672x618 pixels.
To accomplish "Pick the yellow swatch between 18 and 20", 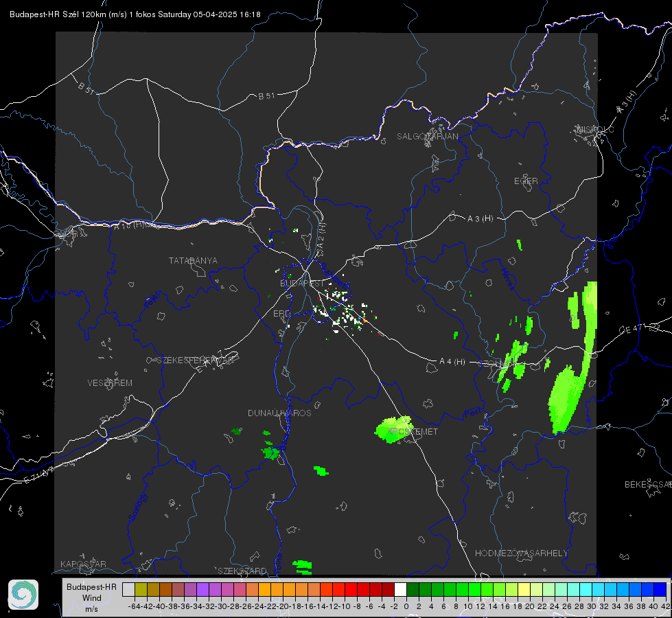I will pyautogui.click(x=524, y=589).
